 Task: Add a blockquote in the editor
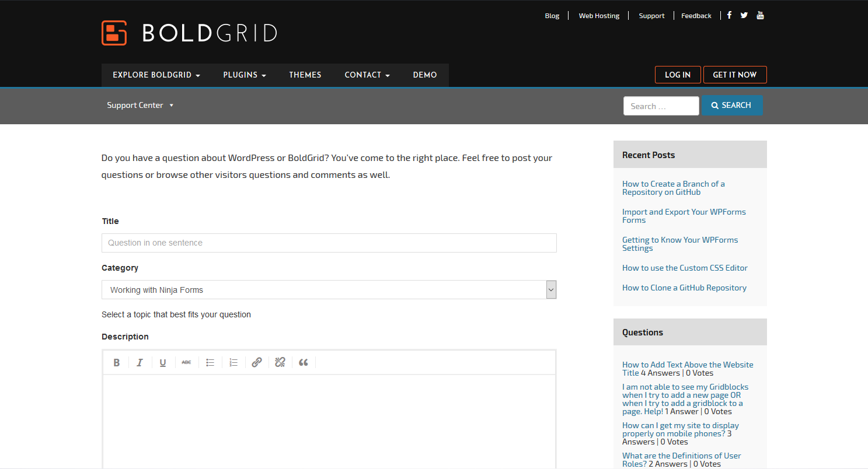tap(303, 362)
